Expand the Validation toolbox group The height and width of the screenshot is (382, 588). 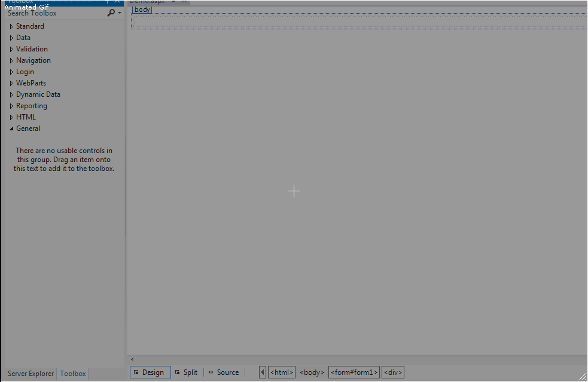[11, 49]
